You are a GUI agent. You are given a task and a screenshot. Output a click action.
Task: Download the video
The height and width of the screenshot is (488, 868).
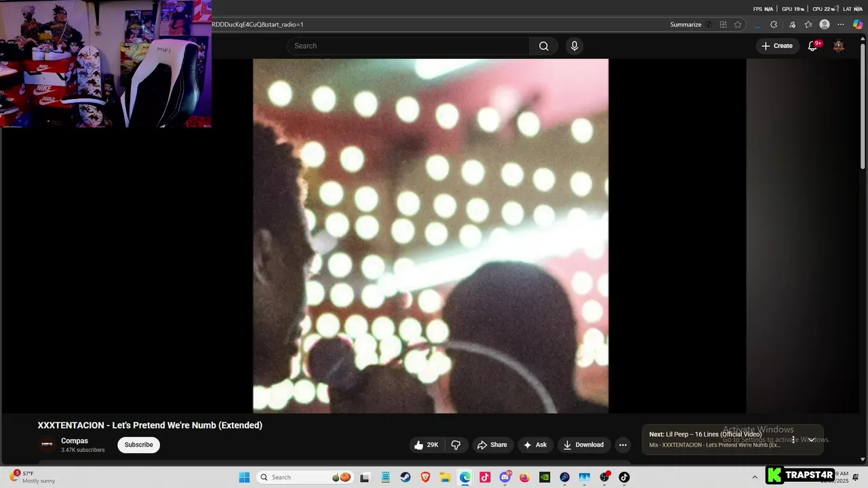coord(583,445)
